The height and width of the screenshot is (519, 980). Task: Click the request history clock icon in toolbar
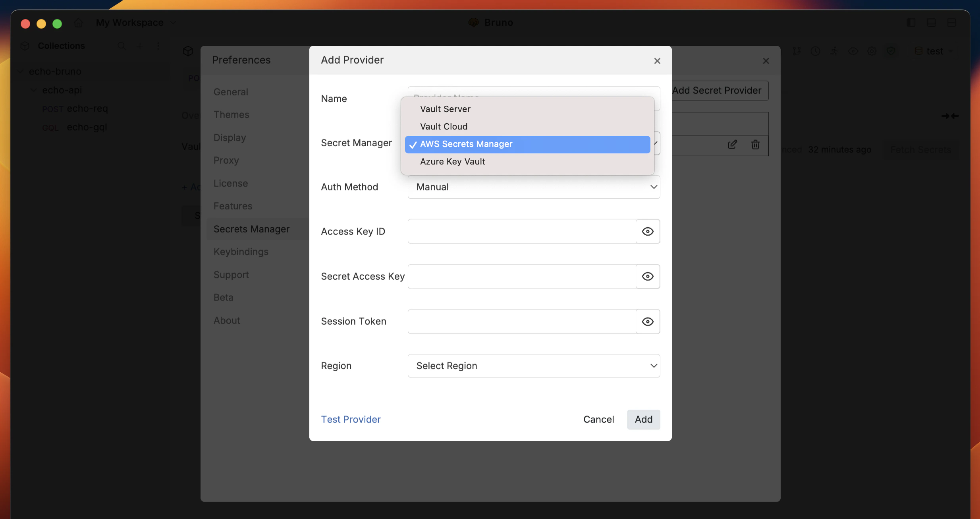pyautogui.click(x=815, y=51)
